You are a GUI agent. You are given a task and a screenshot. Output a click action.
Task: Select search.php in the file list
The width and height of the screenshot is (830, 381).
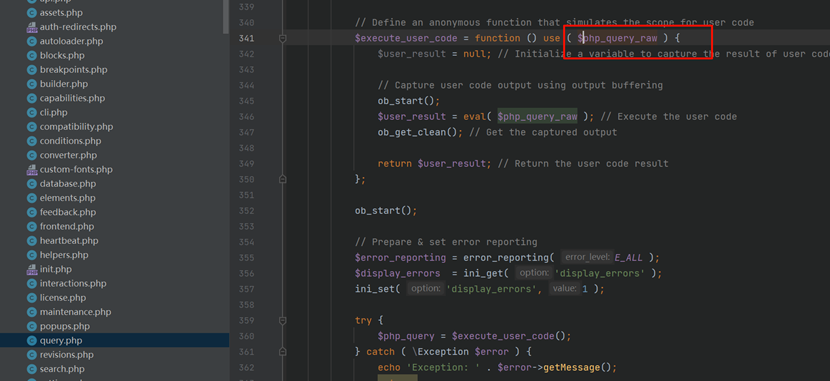[x=62, y=369]
